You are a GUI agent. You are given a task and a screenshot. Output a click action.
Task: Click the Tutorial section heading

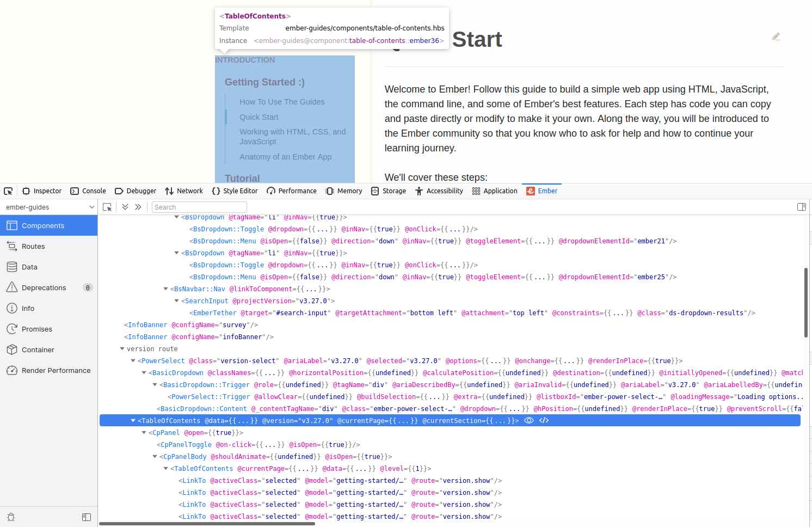(242, 178)
